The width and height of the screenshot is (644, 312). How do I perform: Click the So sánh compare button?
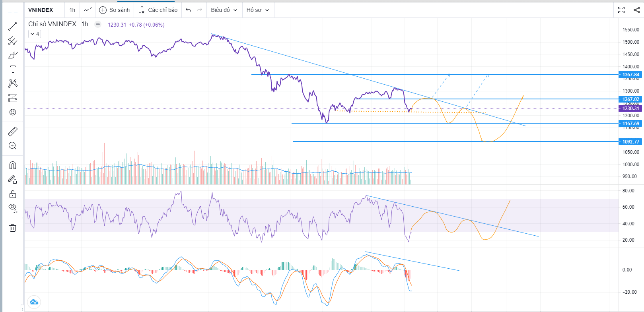click(115, 10)
